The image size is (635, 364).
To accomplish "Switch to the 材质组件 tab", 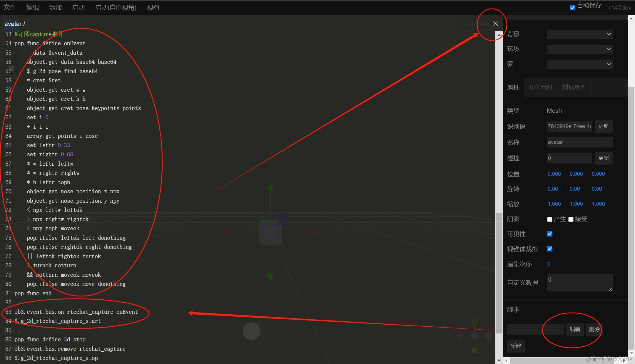I will coord(574,88).
